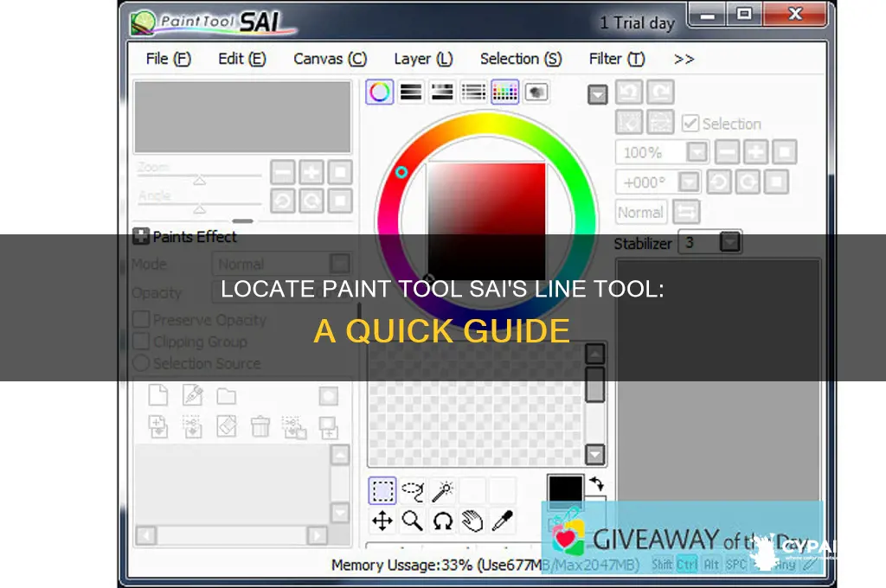Click navigator rotate counterclockwise button

coord(283,201)
